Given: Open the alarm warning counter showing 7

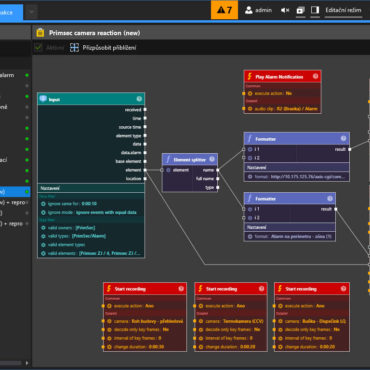Looking at the screenshot, I should tap(224, 10).
